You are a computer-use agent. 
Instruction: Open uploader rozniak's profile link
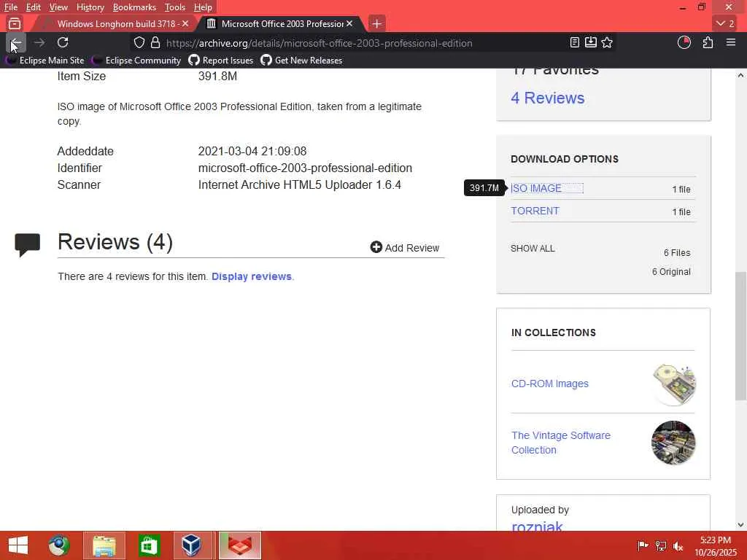(537, 526)
